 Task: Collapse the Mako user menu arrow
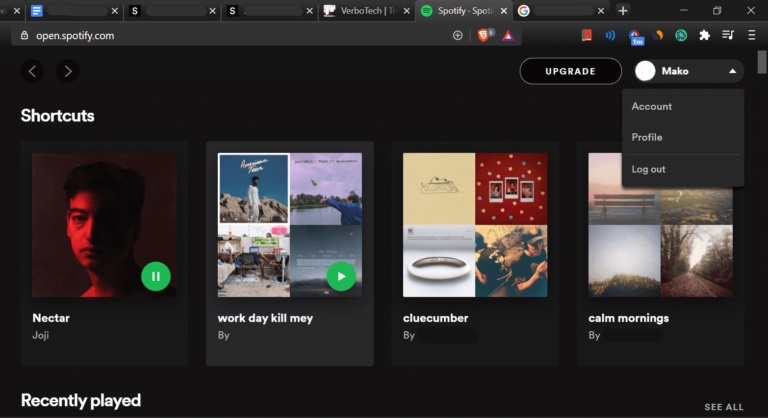tap(732, 71)
